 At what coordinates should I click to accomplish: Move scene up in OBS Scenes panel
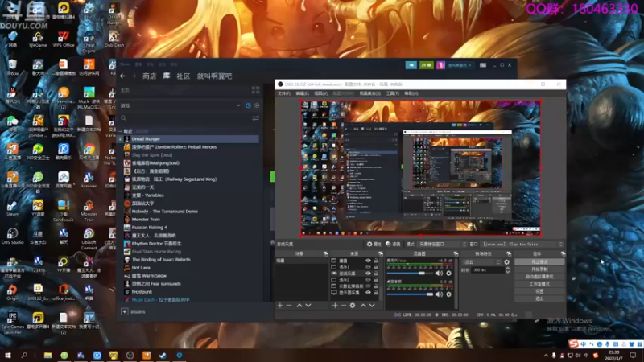[x=299, y=306]
